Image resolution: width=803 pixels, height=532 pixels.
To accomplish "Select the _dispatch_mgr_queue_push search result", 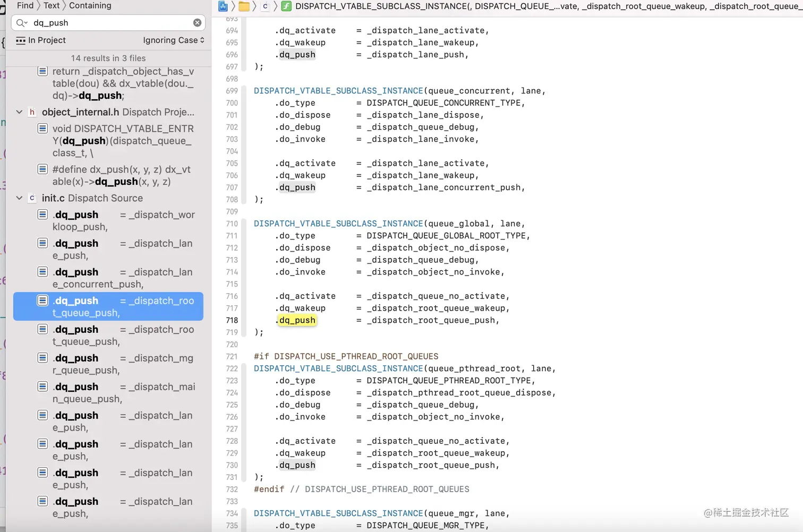I will pos(108,364).
